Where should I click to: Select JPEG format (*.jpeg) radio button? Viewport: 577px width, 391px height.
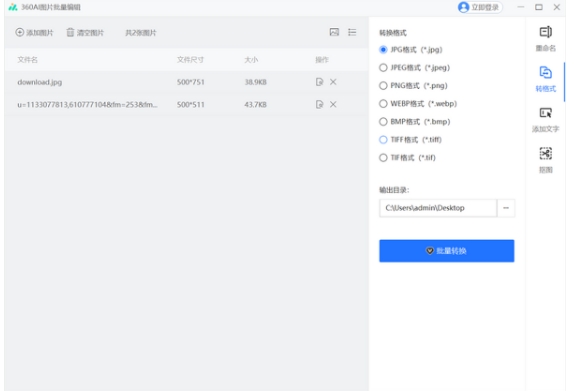click(x=383, y=67)
